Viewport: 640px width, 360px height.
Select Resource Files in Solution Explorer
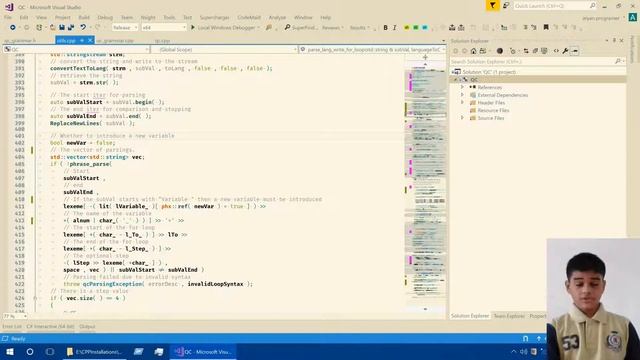[493, 110]
